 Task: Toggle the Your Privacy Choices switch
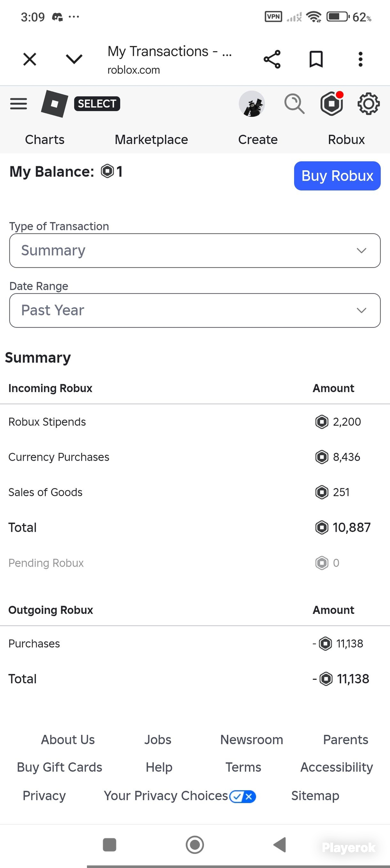point(243,796)
